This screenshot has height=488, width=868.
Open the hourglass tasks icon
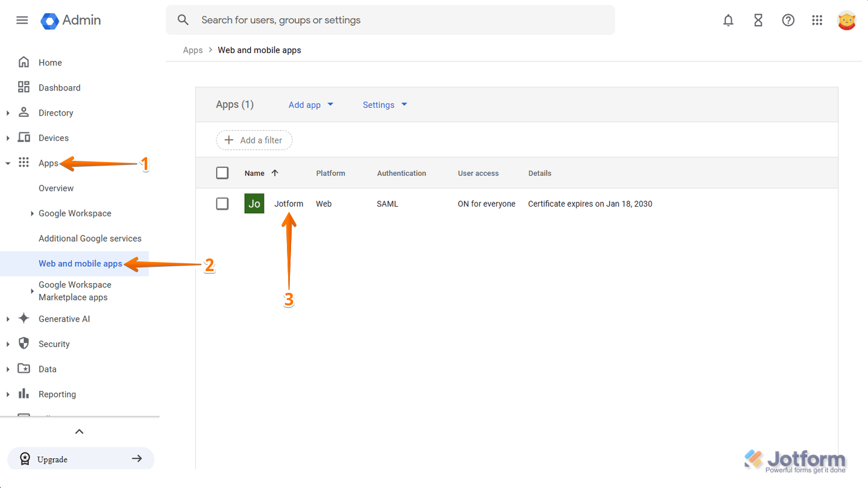(x=758, y=20)
